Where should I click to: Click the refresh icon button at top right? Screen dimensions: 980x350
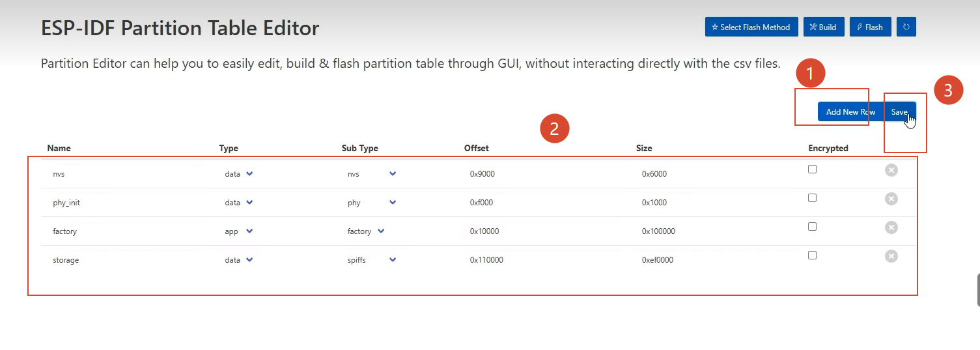906,27
